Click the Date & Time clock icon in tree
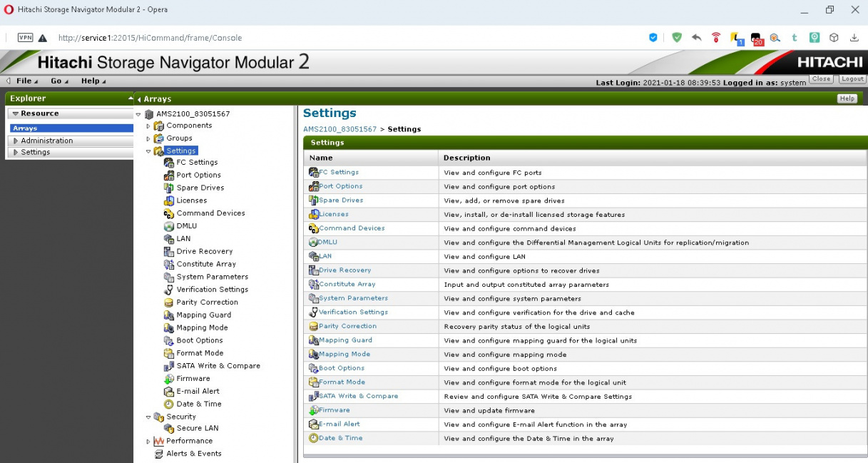This screenshot has height=463, width=868. pos(169,405)
